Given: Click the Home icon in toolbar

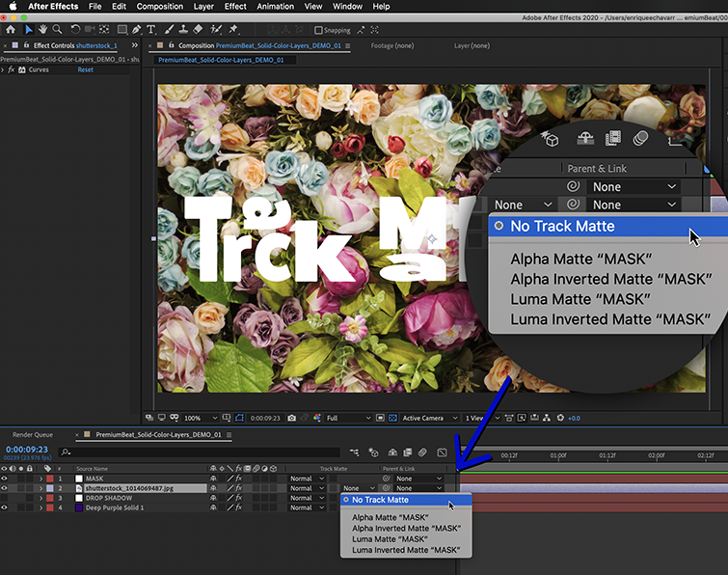Looking at the screenshot, I should [11, 30].
